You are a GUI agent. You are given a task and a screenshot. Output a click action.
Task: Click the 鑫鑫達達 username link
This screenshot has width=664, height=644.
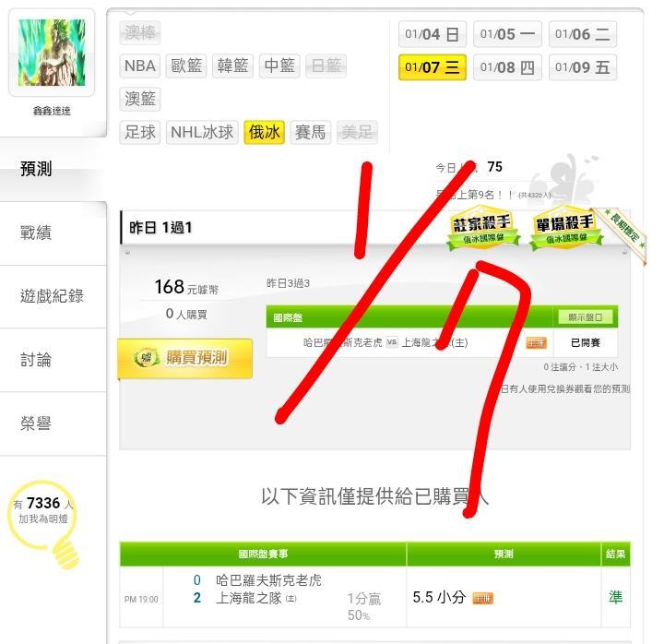point(52,111)
